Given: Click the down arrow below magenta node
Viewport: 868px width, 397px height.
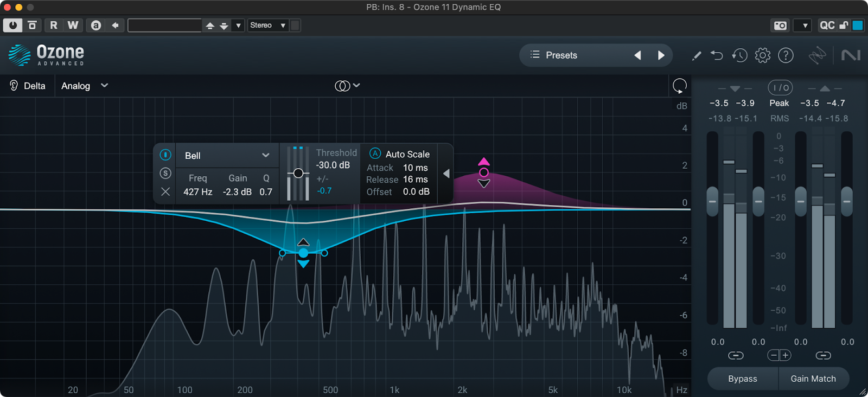Looking at the screenshot, I should pyautogui.click(x=484, y=184).
